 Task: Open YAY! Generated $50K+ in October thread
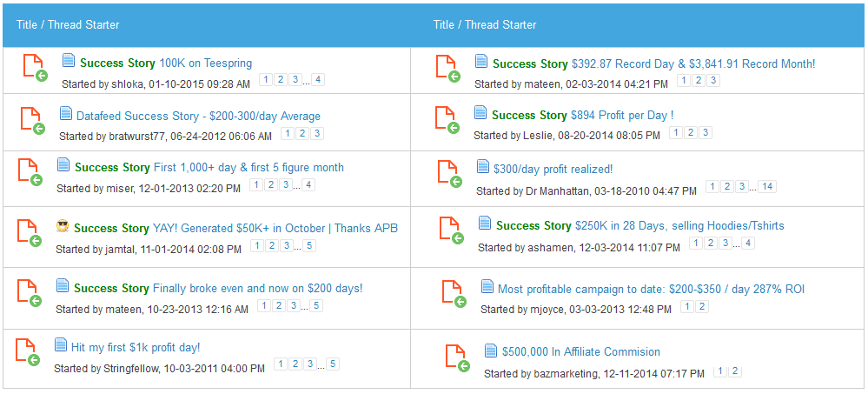click(275, 228)
